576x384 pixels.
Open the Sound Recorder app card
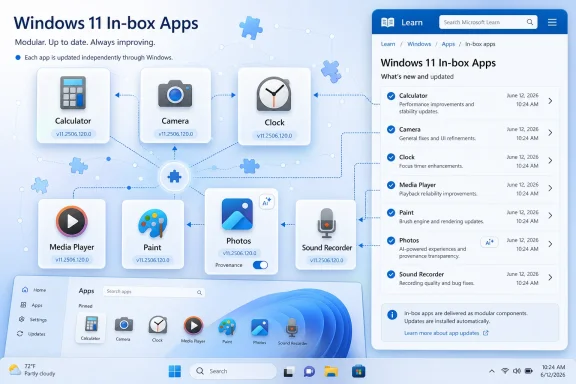[326, 235]
